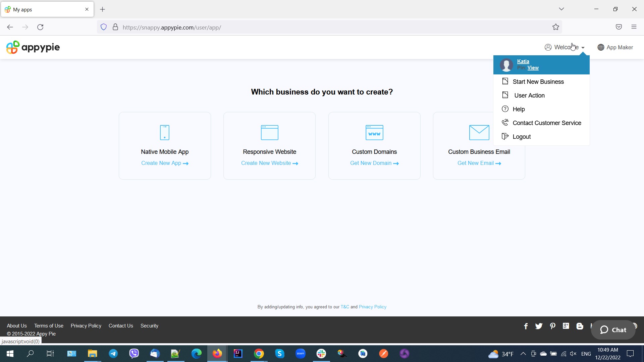
Task: Click Get New Email link
Action: 479,163
